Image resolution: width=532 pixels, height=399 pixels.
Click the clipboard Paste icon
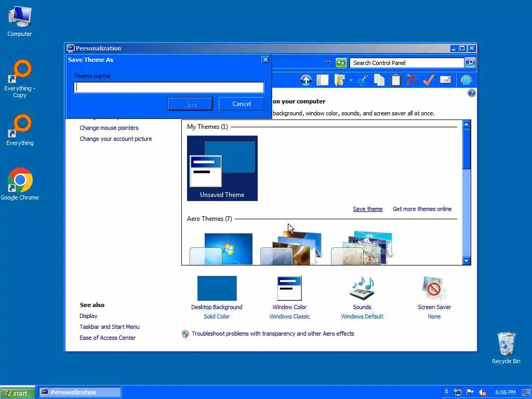click(395, 81)
